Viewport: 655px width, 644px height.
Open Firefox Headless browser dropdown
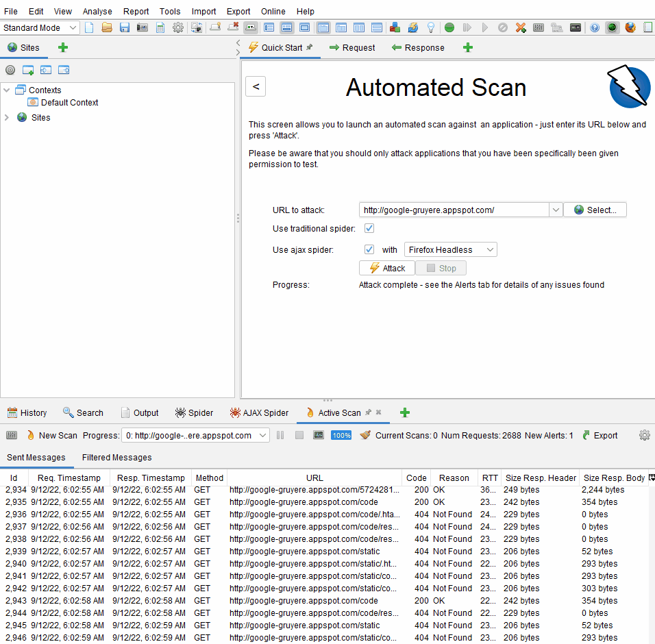click(451, 250)
